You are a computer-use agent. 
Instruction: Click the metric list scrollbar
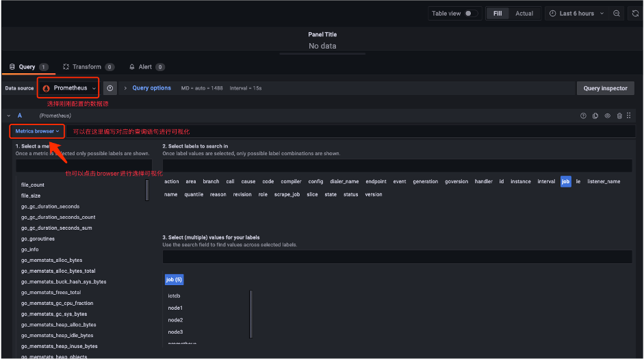[147, 190]
